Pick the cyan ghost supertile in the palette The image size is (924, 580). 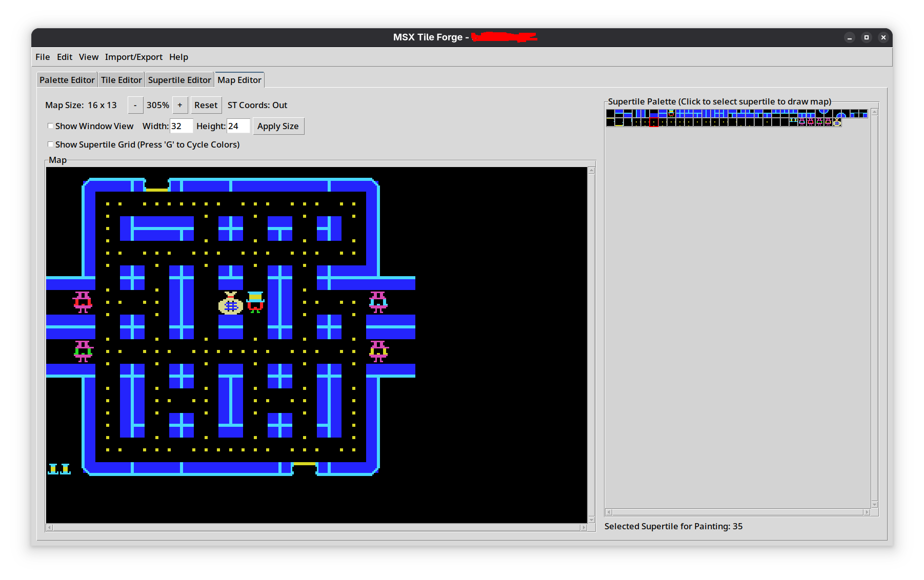(x=802, y=122)
